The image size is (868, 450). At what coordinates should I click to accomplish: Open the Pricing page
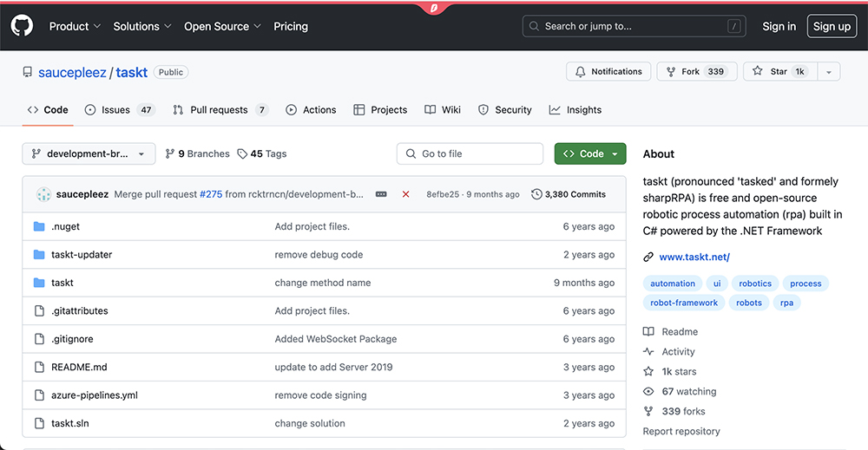[x=291, y=26]
